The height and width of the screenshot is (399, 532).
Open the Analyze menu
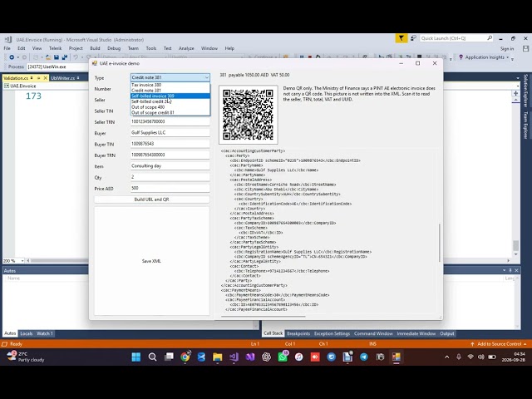pos(186,48)
